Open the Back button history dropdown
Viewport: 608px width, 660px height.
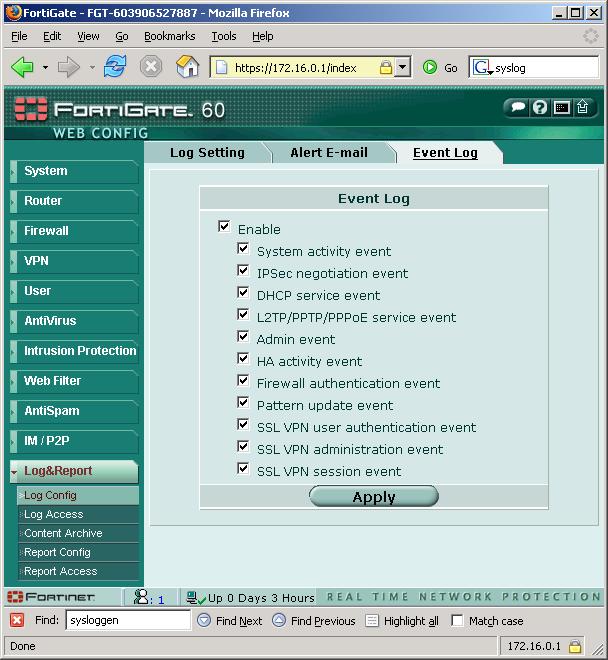[x=45, y=67]
